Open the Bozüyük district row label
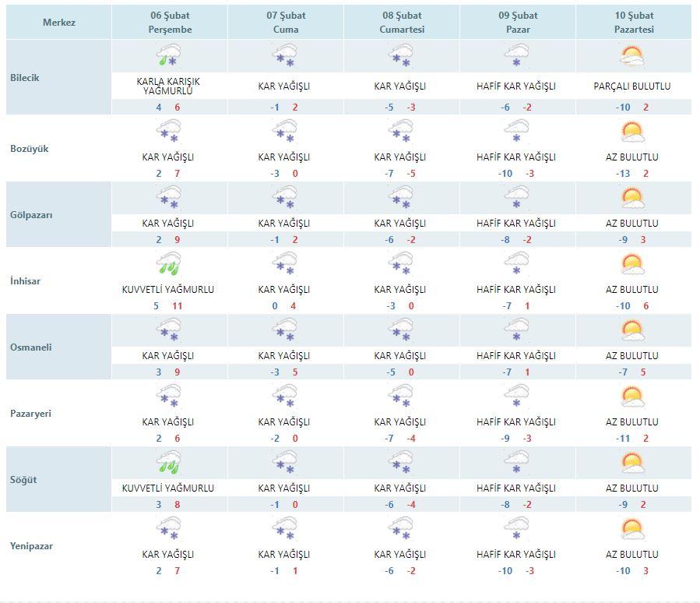Image resolution: width=700 pixels, height=603 pixels. pos(30,148)
